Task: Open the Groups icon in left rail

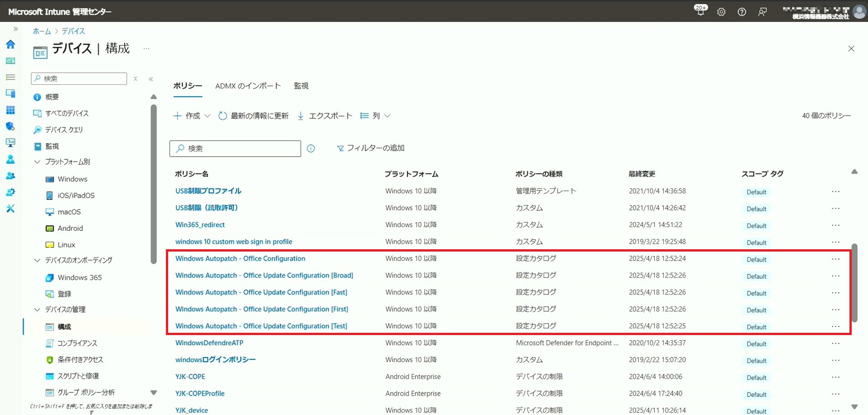Action: (x=10, y=176)
